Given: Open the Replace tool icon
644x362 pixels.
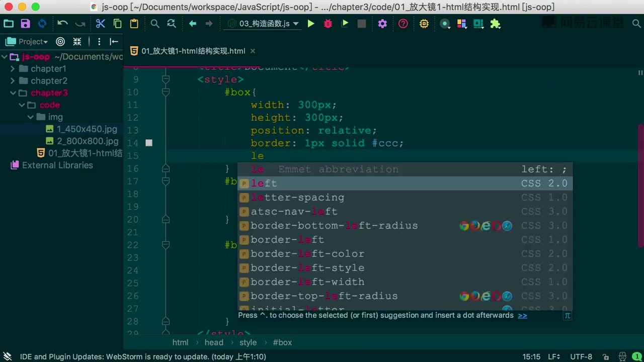Looking at the screenshot, I should pos(172,24).
